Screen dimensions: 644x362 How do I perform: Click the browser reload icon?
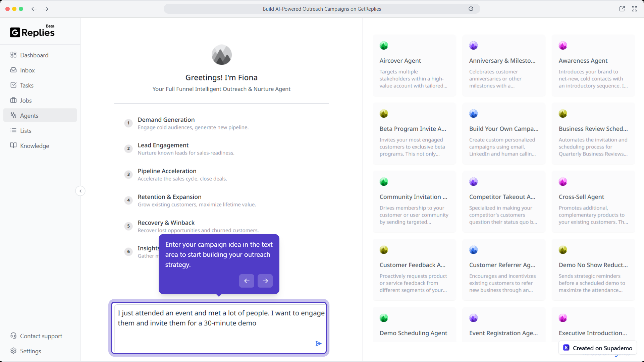point(471,9)
